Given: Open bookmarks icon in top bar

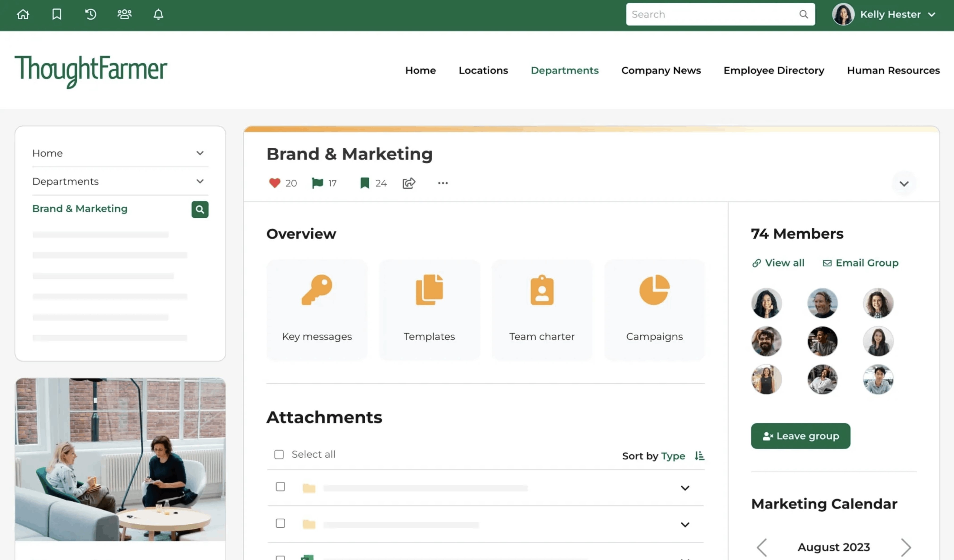Looking at the screenshot, I should [x=57, y=14].
